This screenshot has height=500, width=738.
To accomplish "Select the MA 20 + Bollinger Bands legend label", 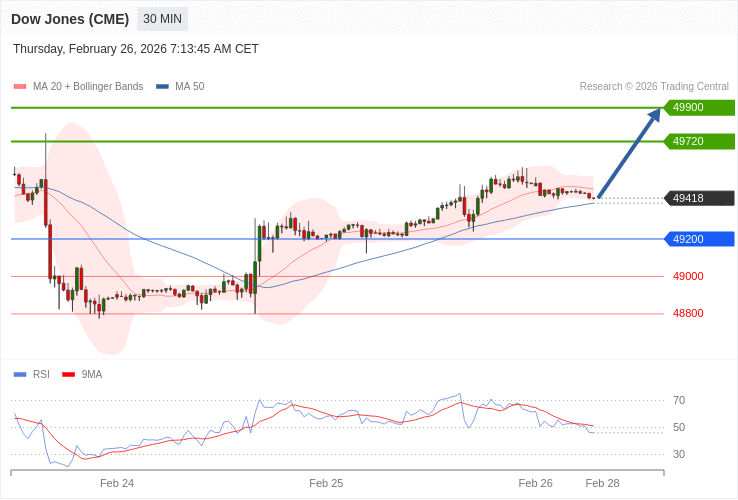I will (x=88, y=87).
